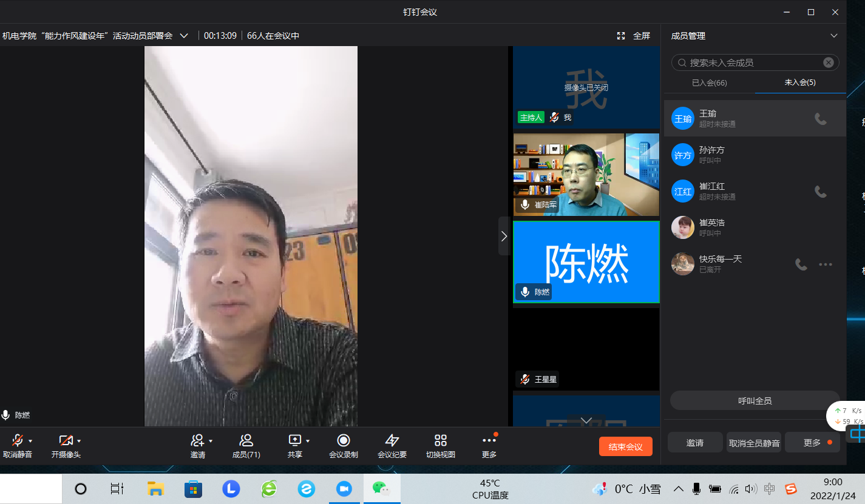
Task: Start meeting recording (会议录制)
Action: [343, 441]
